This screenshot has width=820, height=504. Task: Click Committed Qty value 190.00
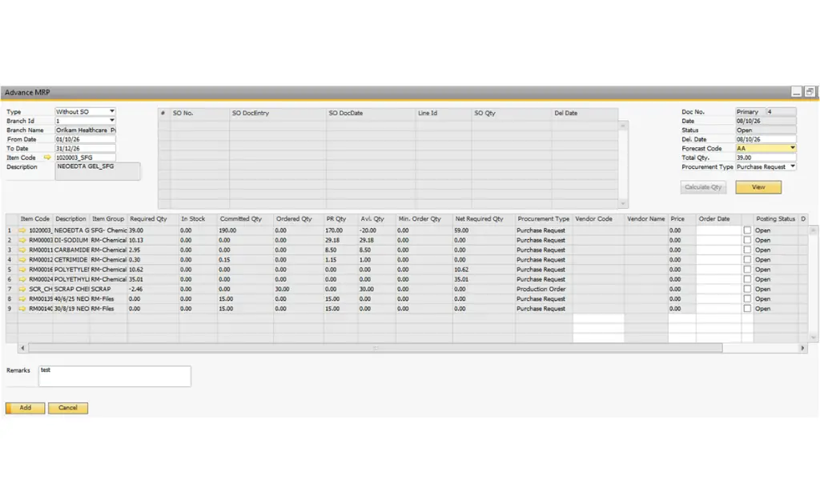coord(227,230)
